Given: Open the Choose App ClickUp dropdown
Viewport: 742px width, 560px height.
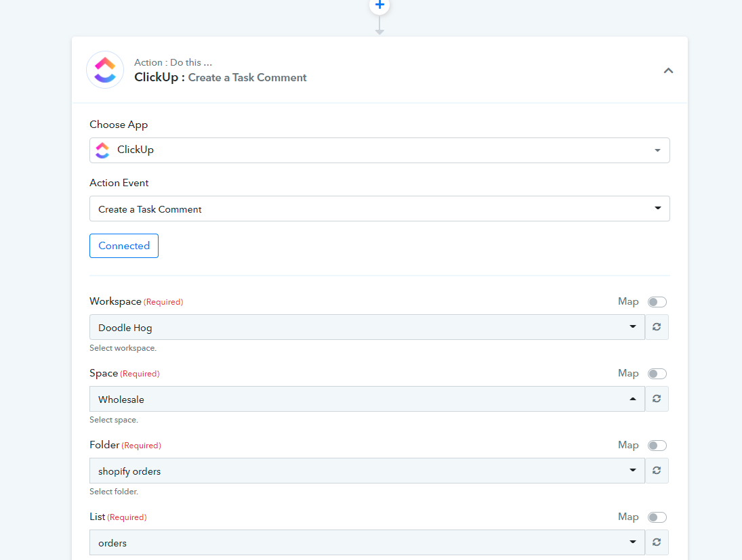Looking at the screenshot, I should [x=379, y=150].
